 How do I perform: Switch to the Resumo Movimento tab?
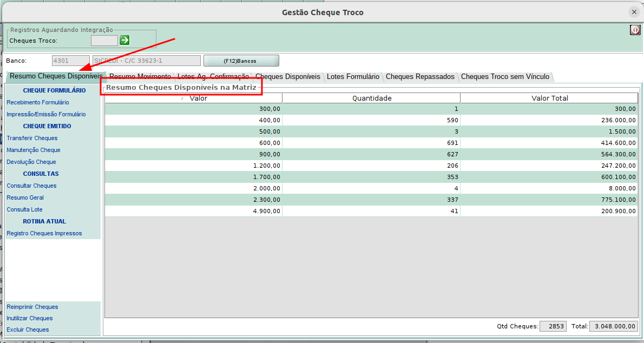click(140, 77)
